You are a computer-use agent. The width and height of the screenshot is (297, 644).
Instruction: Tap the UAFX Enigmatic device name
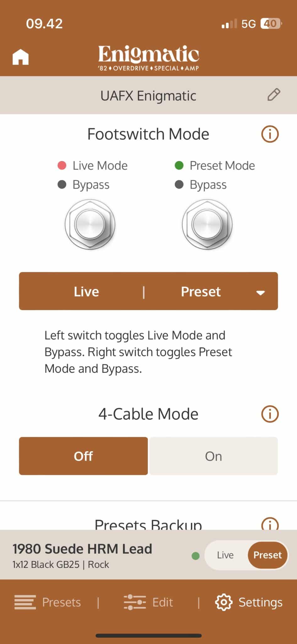[x=148, y=96]
